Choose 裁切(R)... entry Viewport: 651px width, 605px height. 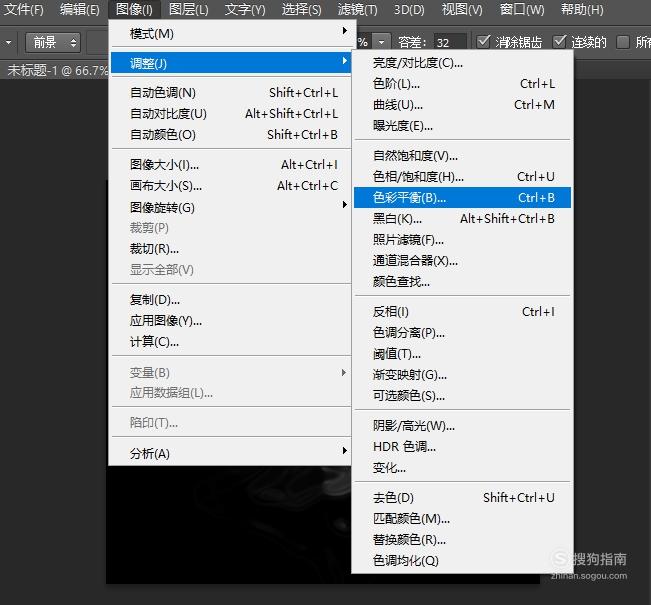(231, 249)
